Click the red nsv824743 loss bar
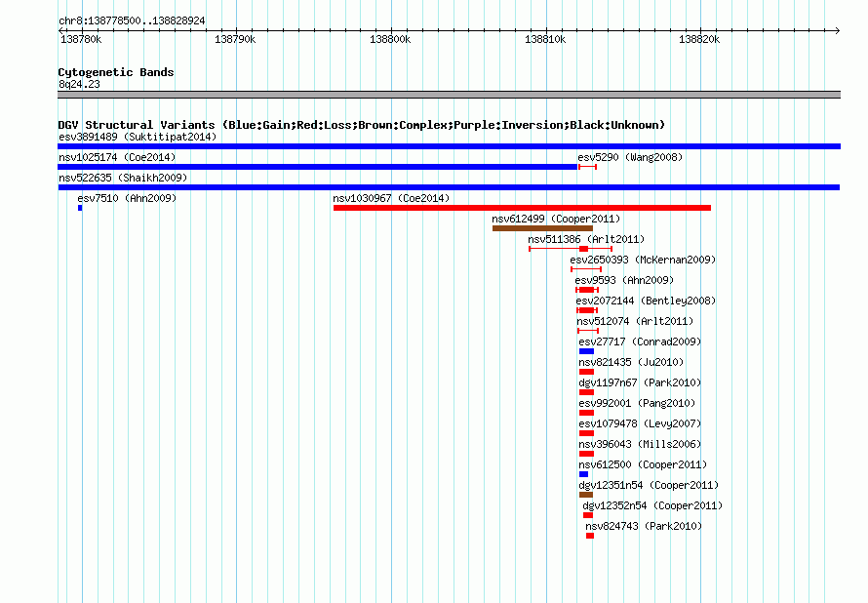The width and height of the screenshot is (868, 603). coord(590,536)
